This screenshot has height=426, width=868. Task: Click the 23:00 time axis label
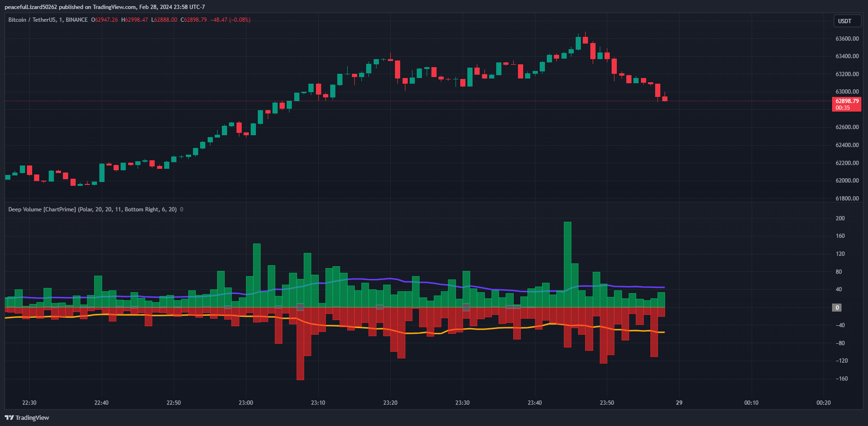[x=246, y=403]
